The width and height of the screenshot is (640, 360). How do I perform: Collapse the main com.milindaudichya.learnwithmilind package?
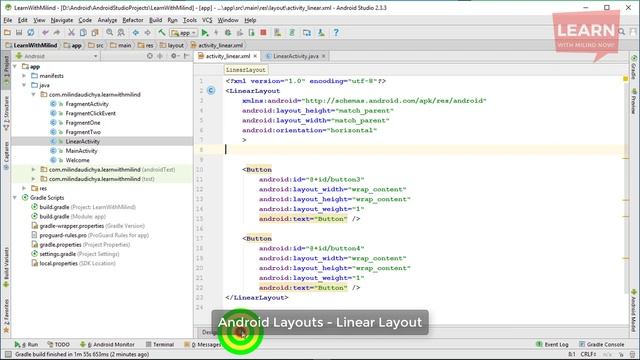click(x=33, y=94)
